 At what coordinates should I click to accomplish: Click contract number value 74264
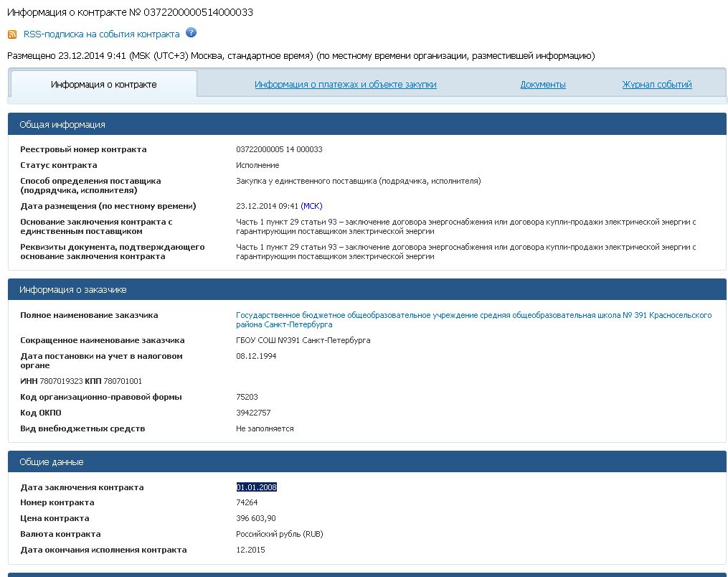pyautogui.click(x=247, y=502)
